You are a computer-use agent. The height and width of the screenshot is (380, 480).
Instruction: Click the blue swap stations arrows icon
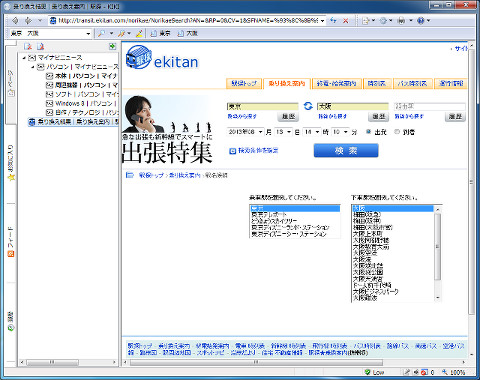pyautogui.click(x=308, y=106)
